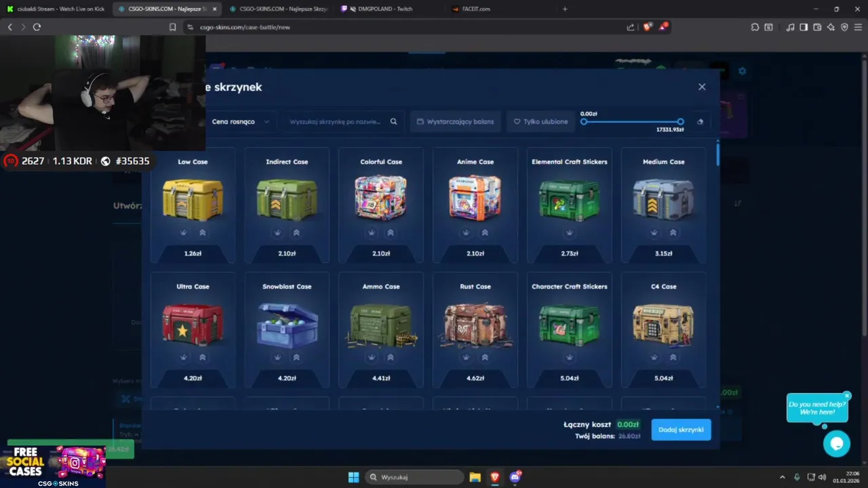Click the 'Free Social Cases' promo banner
The image size is (868, 488).
point(53,466)
